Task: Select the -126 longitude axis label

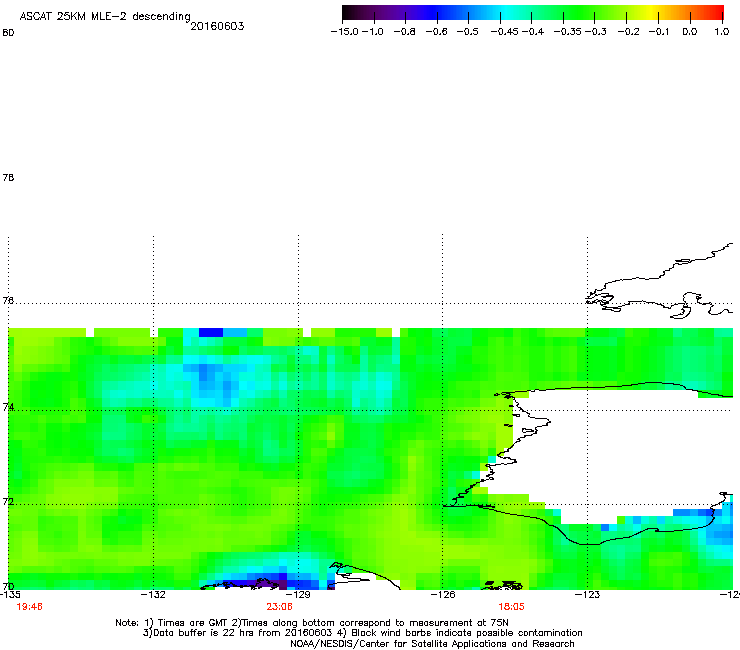Action: click(x=443, y=595)
